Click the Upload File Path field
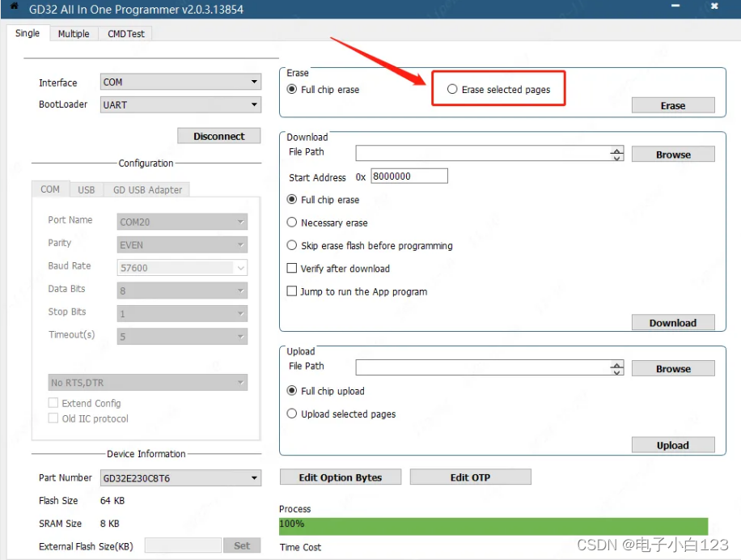 click(x=483, y=367)
